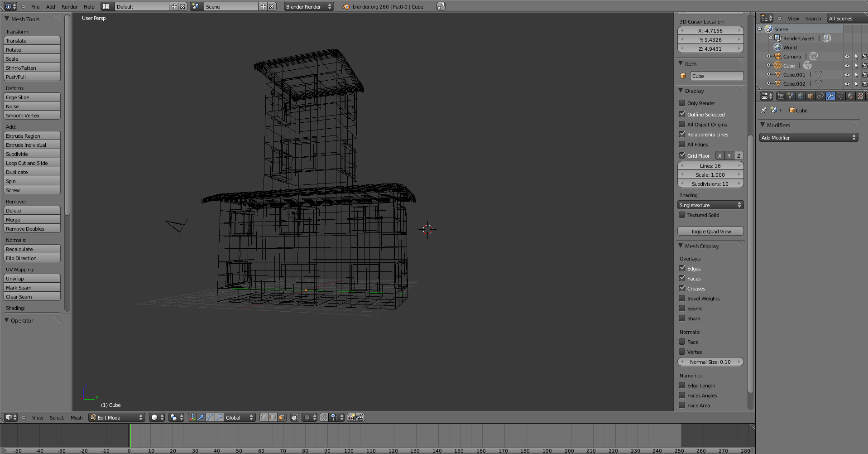Switch to edge select mode icon

click(273, 417)
